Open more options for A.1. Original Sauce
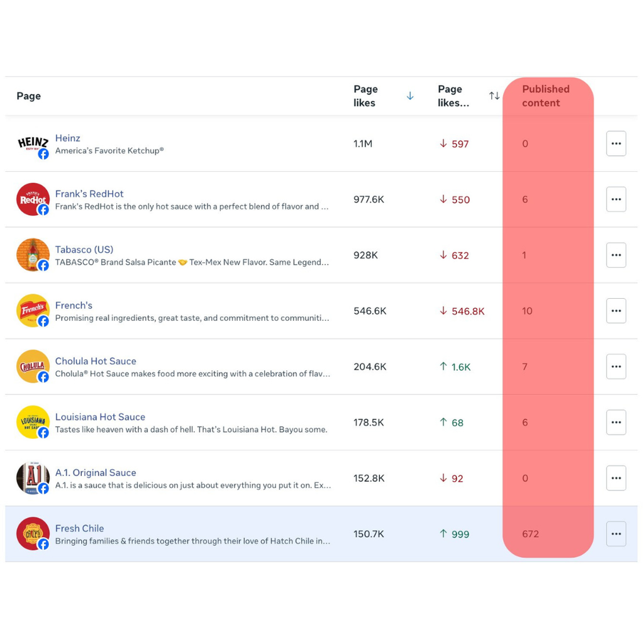The width and height of the screenshot is (644, 644). 616,478
